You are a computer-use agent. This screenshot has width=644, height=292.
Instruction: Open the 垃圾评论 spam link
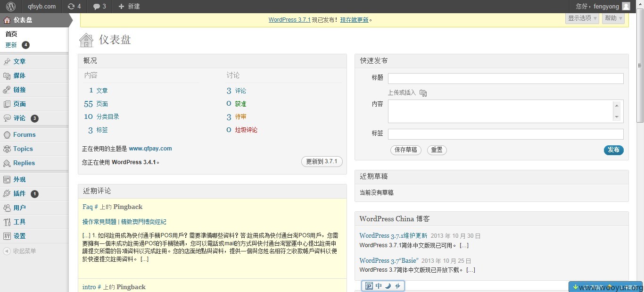point(246,130)
